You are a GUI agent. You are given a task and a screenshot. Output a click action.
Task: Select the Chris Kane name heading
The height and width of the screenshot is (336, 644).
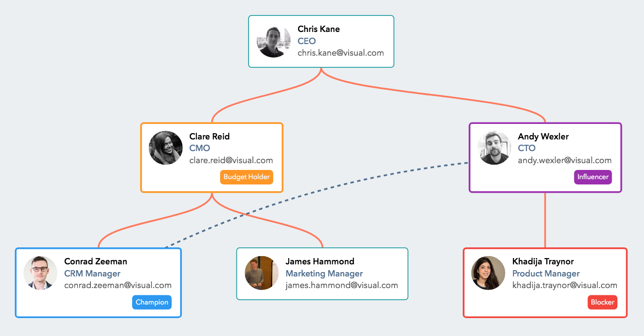click(319, 29)
